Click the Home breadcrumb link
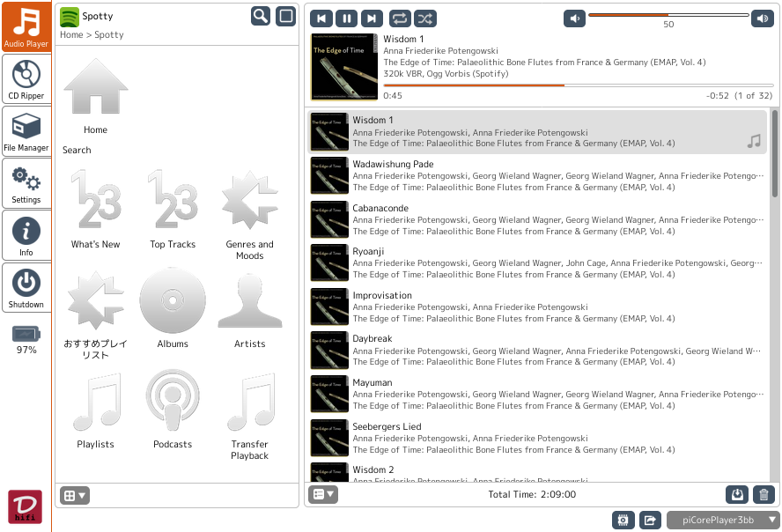This screenshot has width=782, height=532. pos(71,35)
